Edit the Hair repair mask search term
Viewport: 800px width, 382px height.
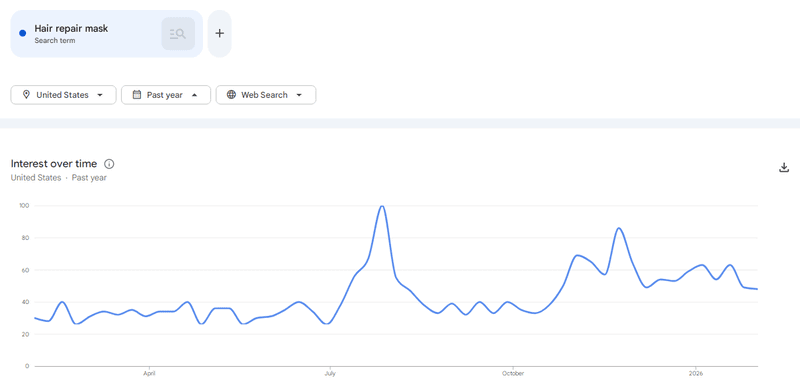coord(71,29)
